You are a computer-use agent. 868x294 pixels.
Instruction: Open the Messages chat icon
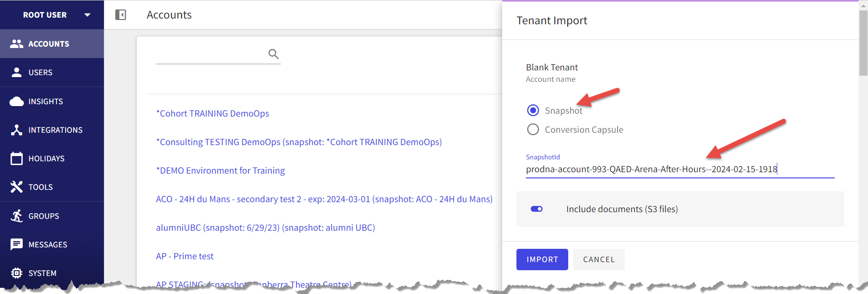coord(17,245)
